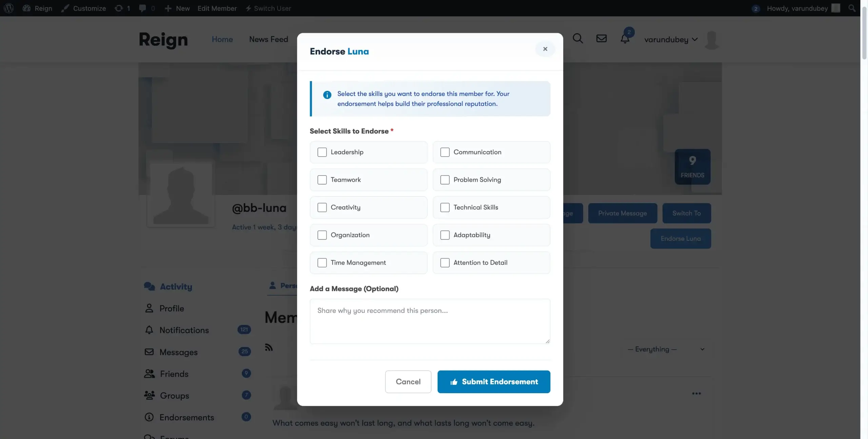Click the updates icon showing 1
Image resolution: width=868 pixels, height=439 pixels.
tap(122, 8)
